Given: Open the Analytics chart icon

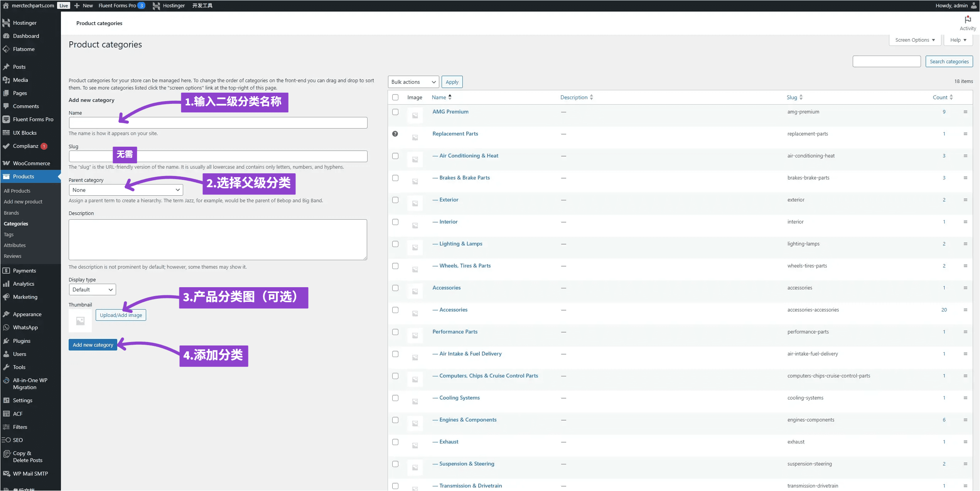Looking at the screenshot, I should pyautogui.click(x=6, y=284).
